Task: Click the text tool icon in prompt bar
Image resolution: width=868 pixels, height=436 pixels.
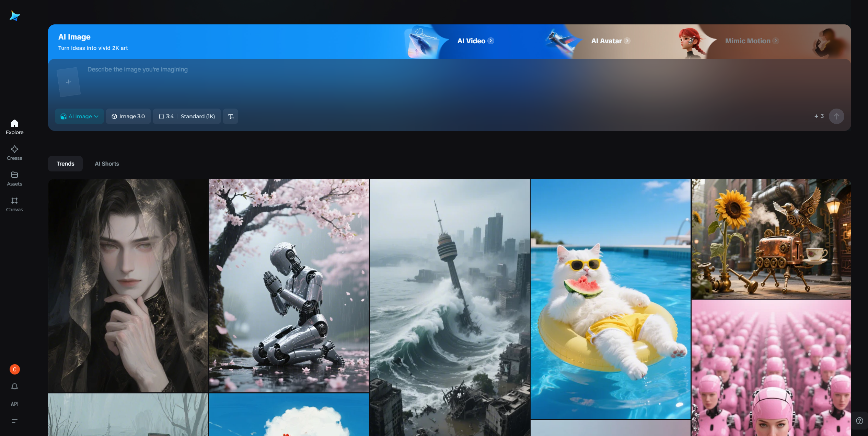Action: coord(231,116)
